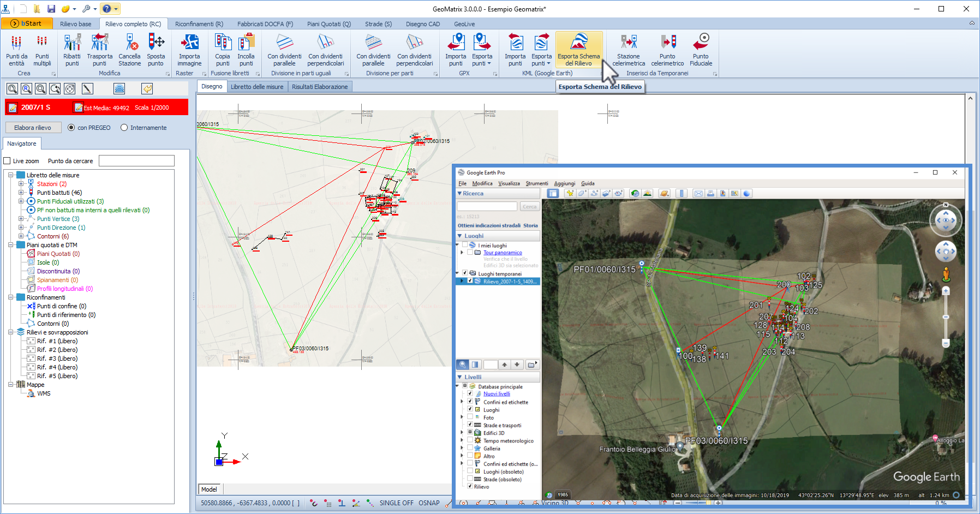Click Google Earth Cerca button
The width and height of the screenshot is (980, 514).
click(529, 206)
